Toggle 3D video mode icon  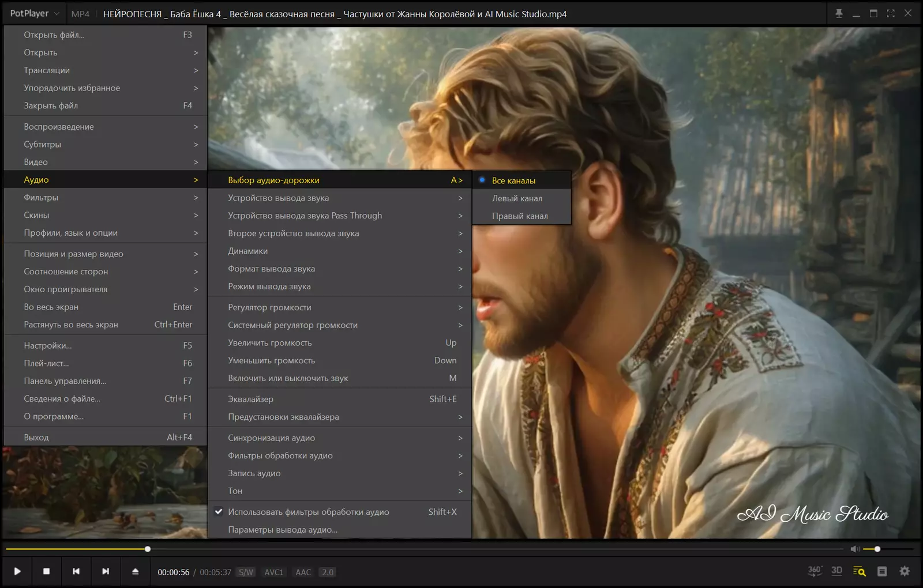point(836,571)
